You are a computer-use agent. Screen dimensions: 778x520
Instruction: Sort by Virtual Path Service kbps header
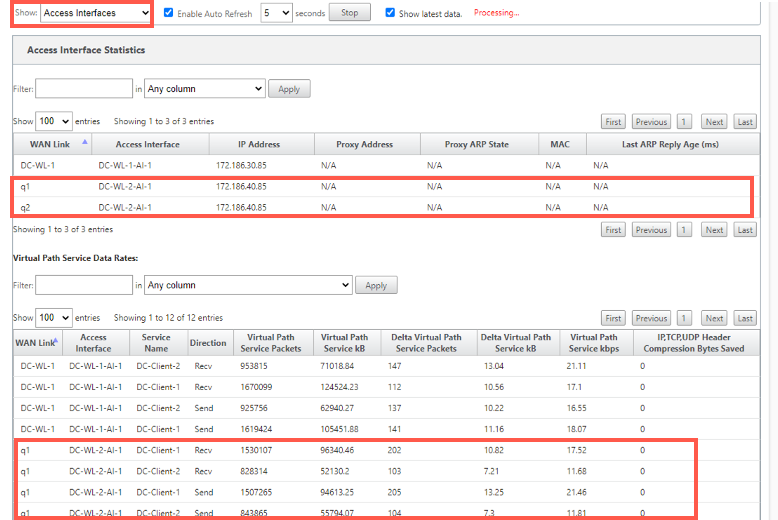[596, 343]
